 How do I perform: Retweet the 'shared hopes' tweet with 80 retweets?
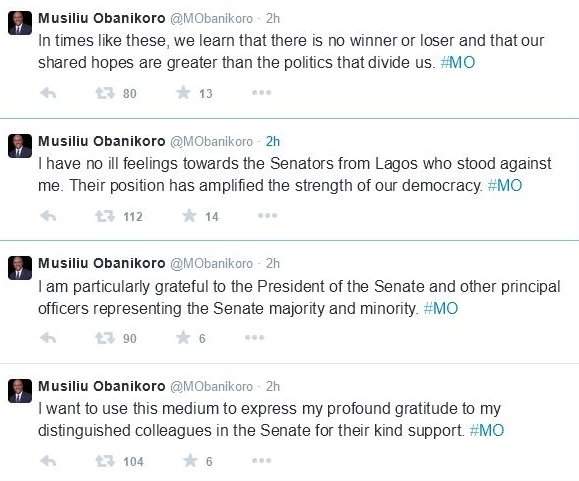pyautogui.click(x=105, y=93)
